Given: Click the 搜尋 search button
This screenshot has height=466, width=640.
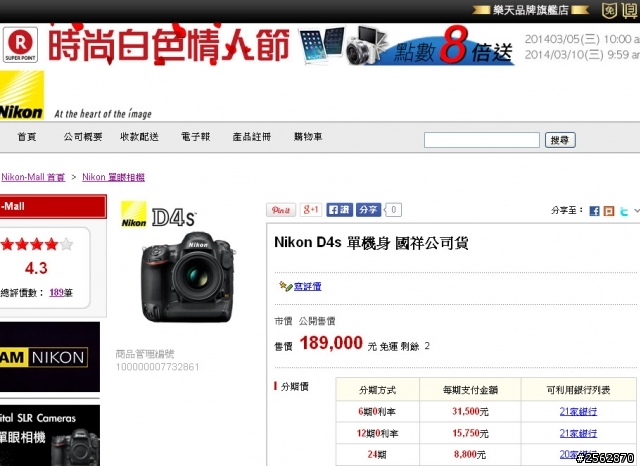Looking at the screenshot, I should pyautogui.click(x=560, y=140).
